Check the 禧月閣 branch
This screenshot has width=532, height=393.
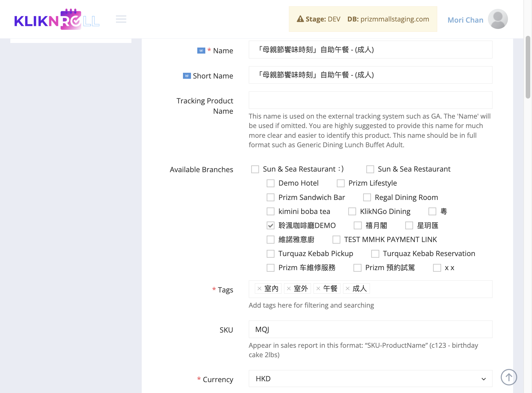(358, 225)
